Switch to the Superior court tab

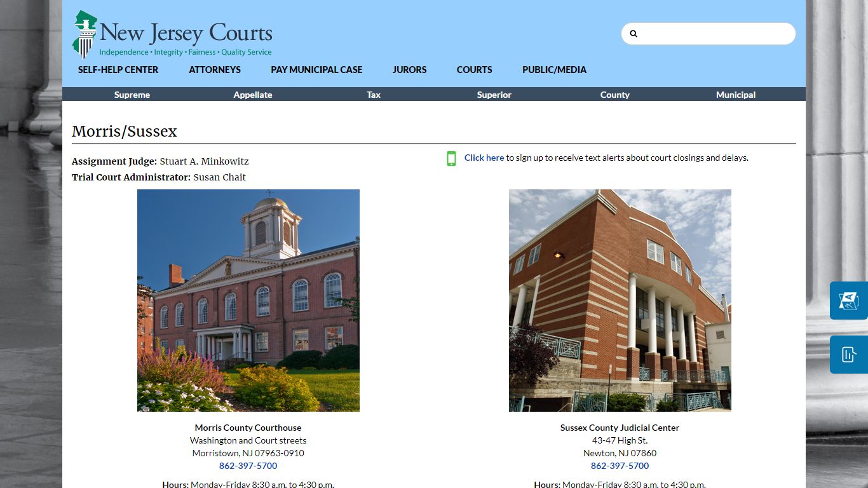(494, 95)
